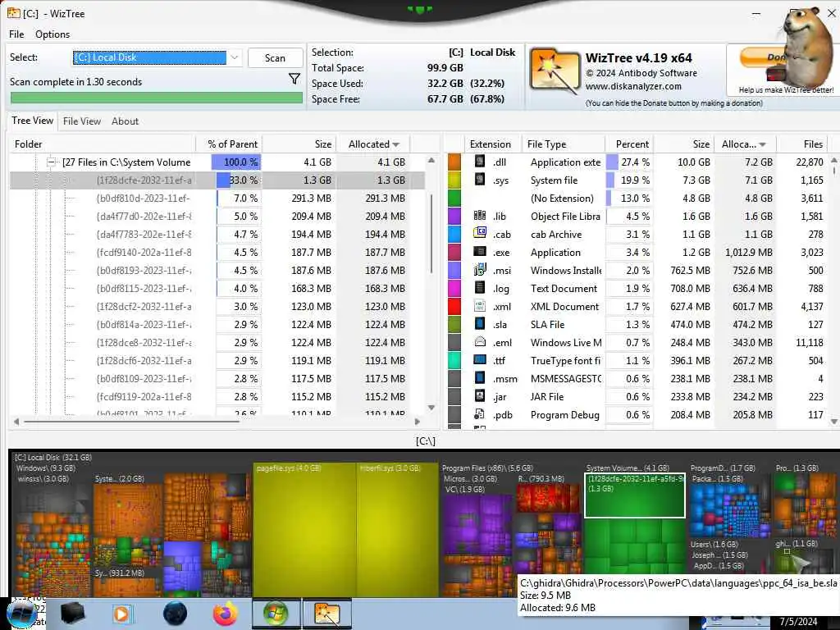Click the .msm file icon

pyautogui.click(x=479, y=378)
